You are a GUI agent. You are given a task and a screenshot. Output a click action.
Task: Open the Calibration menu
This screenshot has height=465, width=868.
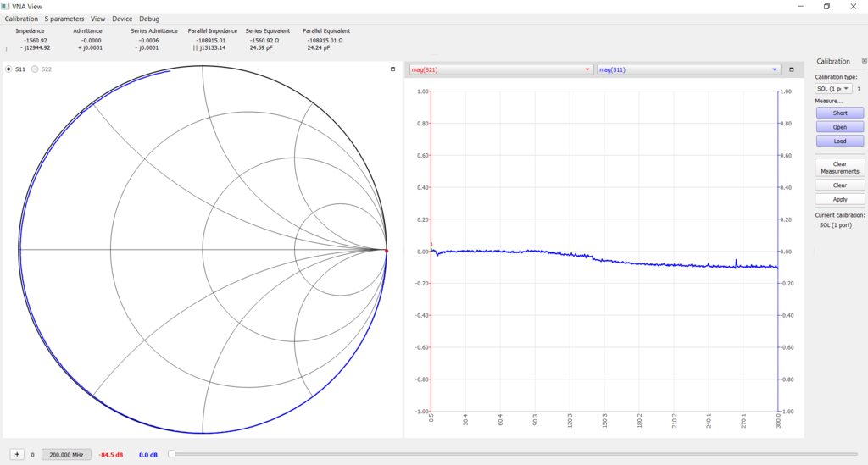tap(21, 19)
